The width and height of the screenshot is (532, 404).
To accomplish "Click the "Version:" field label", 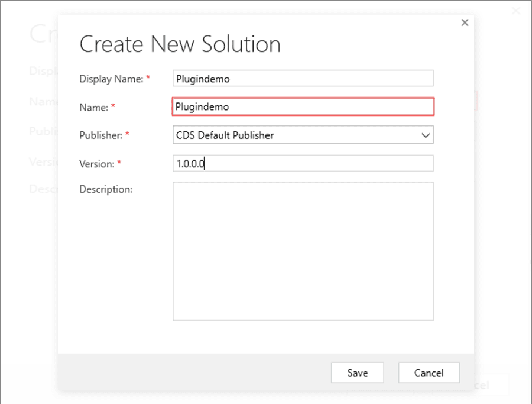I will pos(97,164).
